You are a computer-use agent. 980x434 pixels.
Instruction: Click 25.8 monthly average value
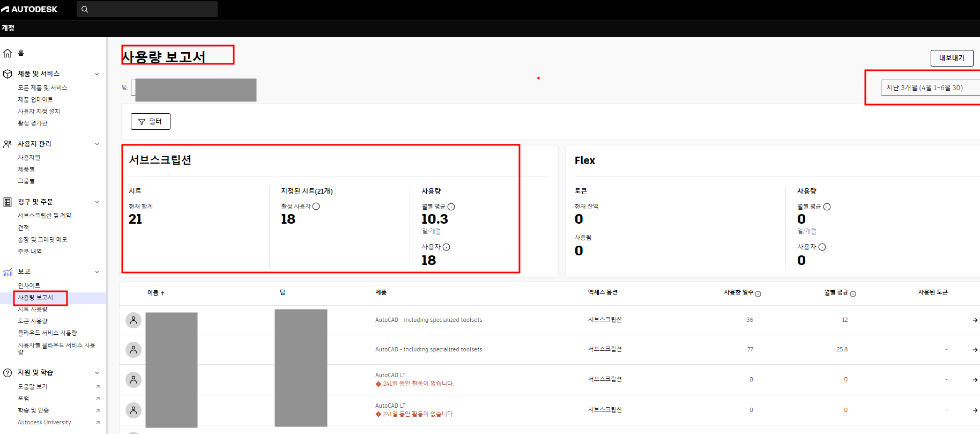tap(842, 350)
